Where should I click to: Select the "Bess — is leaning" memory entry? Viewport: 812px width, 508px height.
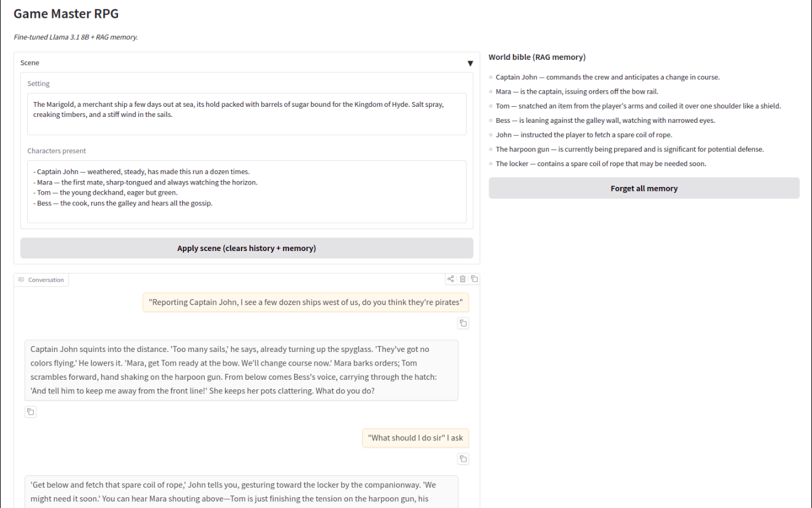pyautogui.click(x=605, y=120)
